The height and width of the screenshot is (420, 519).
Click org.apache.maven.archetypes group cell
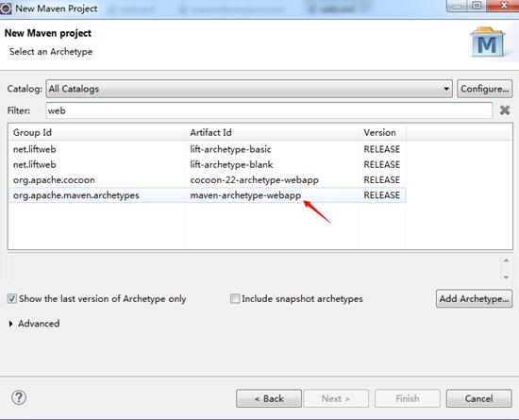click(x=76, y=195)
